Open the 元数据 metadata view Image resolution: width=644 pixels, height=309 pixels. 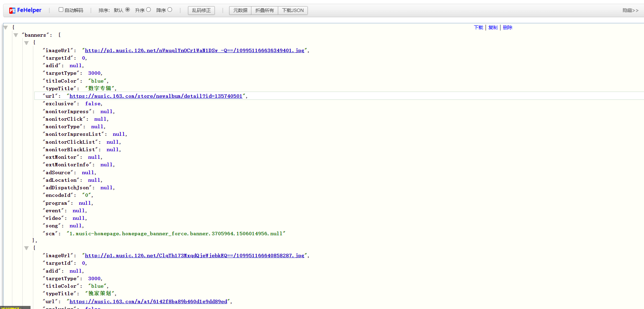240,10
